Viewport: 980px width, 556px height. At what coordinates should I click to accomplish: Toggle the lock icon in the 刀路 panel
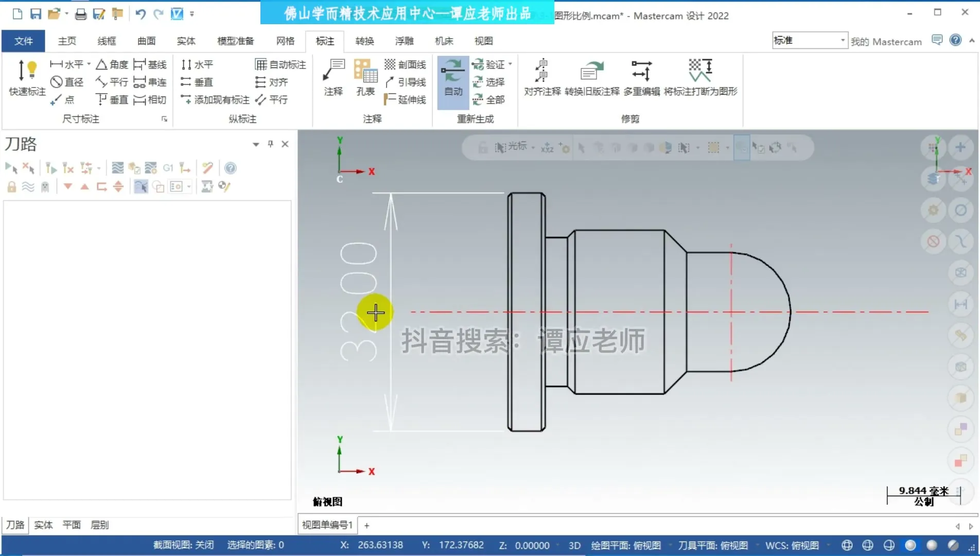(11, 186)
